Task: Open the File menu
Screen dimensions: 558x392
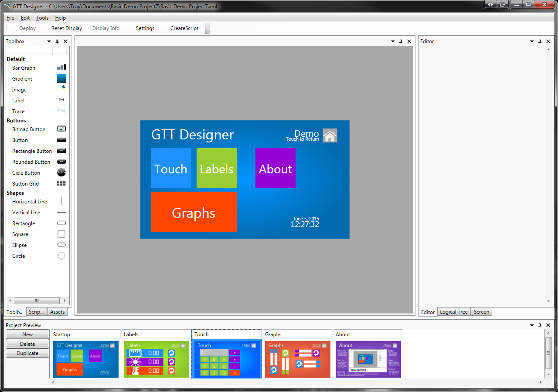Action: click(x=10, y=18)
